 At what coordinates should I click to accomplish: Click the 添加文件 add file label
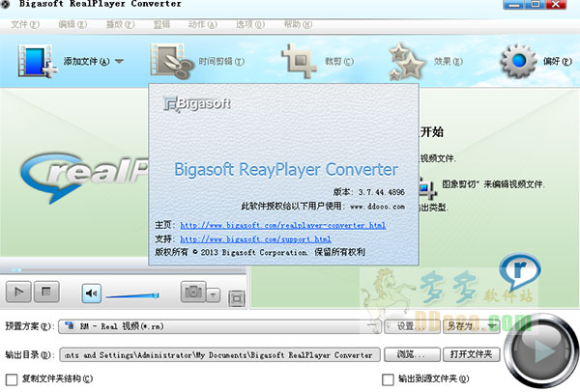87,62
